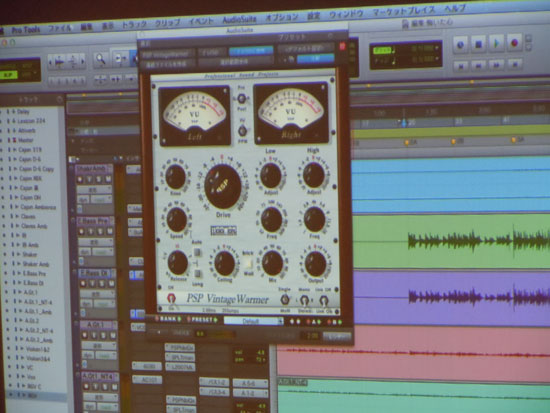Select the Trim tool in toolbar
The image size is (550, 413).
[120, 59]
